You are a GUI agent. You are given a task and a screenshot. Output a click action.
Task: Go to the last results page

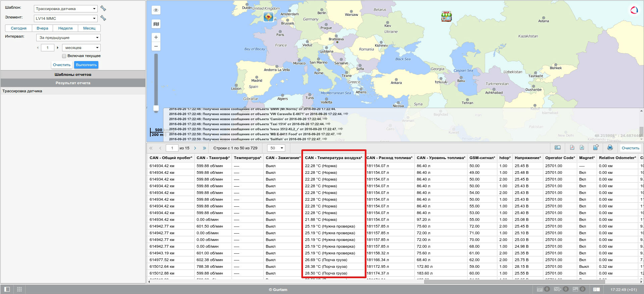[x=204, y=148]
